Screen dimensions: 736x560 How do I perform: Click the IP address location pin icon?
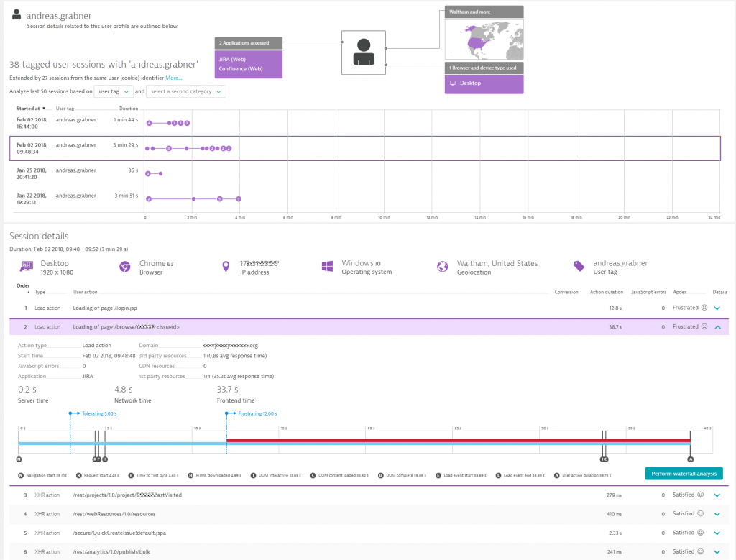[x=225, y=265]
